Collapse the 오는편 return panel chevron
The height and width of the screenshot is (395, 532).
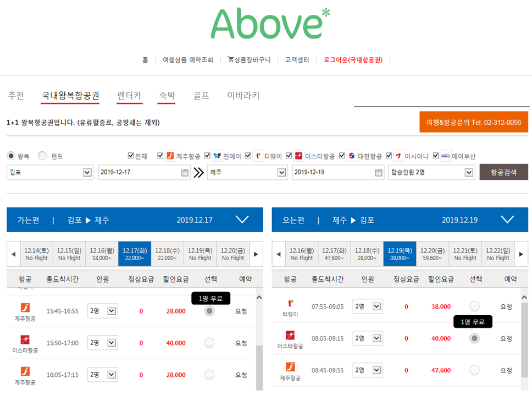(x=507, y=220)
